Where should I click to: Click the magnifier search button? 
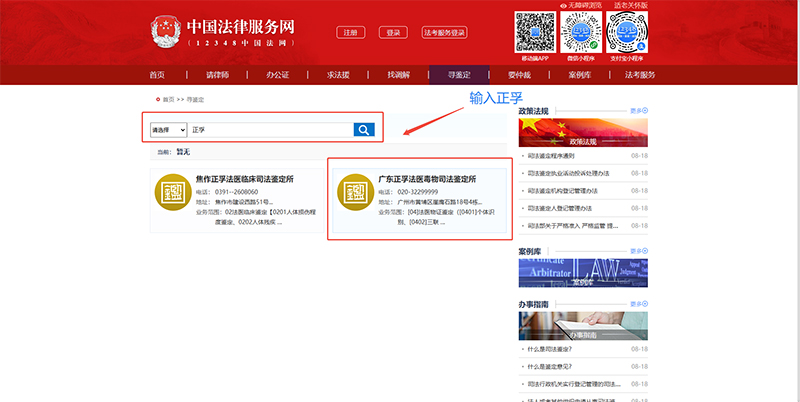[364, 129]
